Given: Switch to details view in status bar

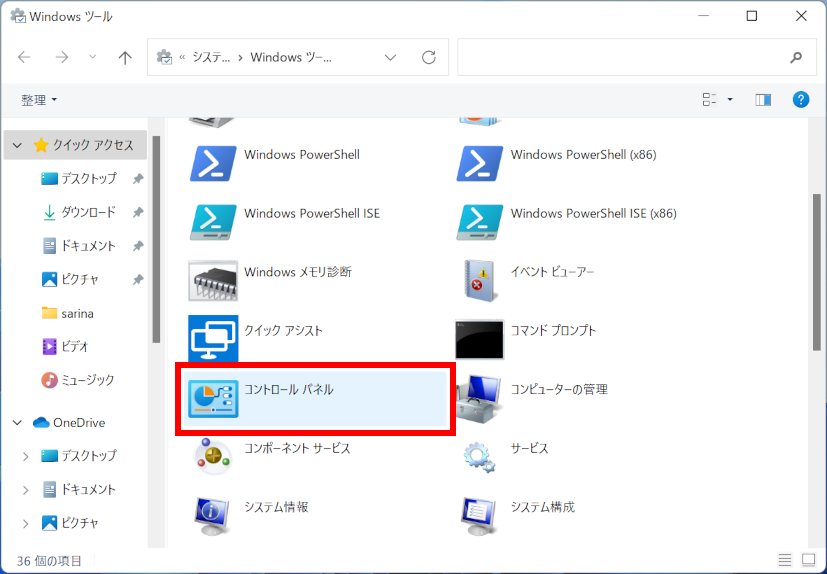Looking at the screenshot, I should tap(785, 560).
